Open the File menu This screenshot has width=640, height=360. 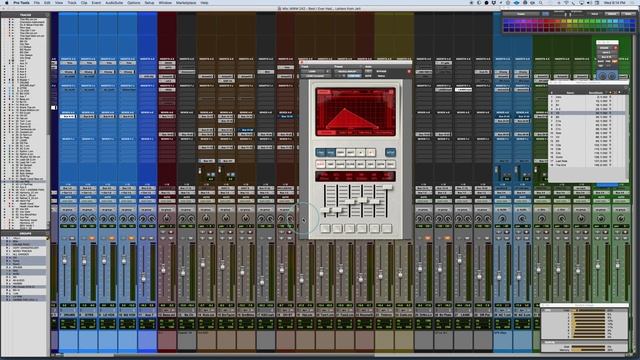click(x=37, y=2)
